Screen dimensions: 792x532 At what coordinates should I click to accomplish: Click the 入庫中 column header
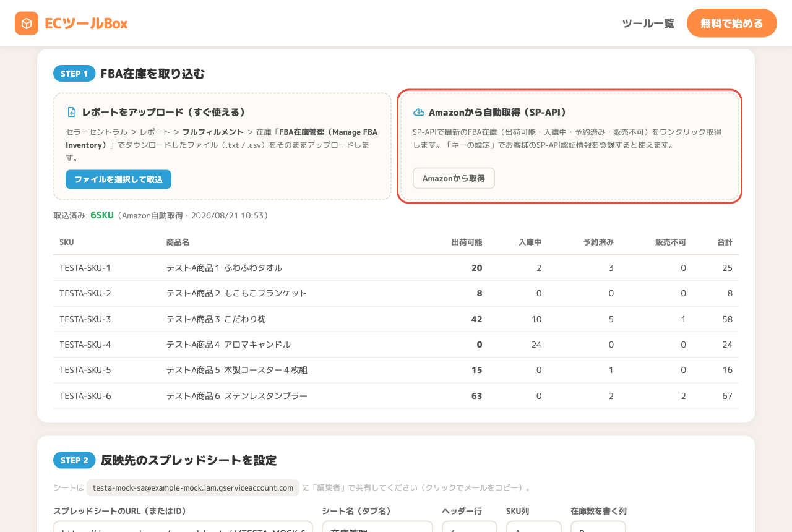click(x=530, y=242)
